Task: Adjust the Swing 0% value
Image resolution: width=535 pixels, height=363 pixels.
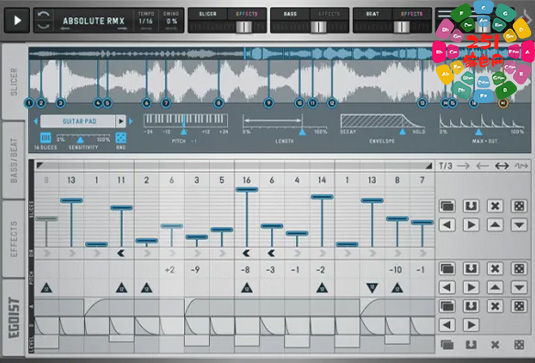Action: tap(171, 21)
